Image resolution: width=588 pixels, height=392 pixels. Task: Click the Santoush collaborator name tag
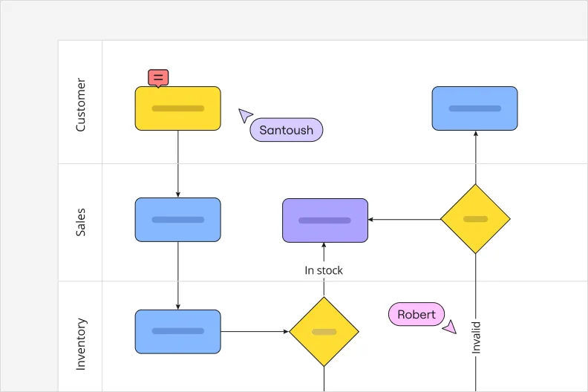(287, 130)
